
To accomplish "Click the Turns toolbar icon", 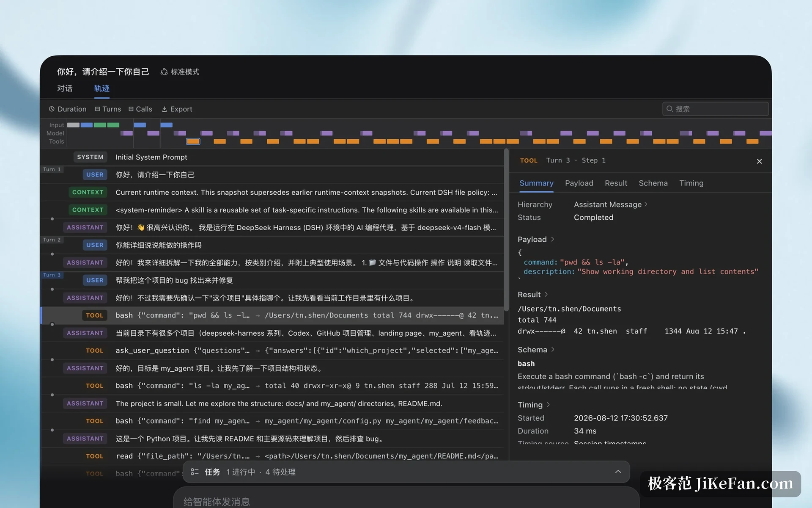I will point(98,109).
